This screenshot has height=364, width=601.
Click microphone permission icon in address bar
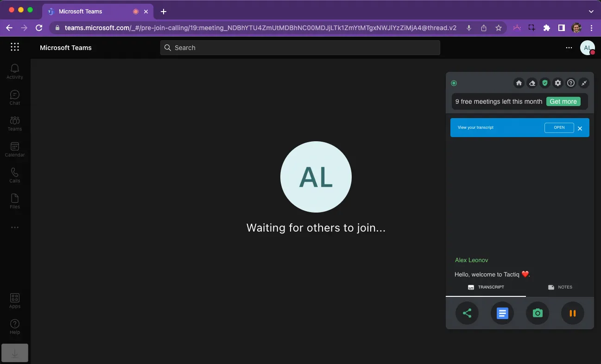469,28
